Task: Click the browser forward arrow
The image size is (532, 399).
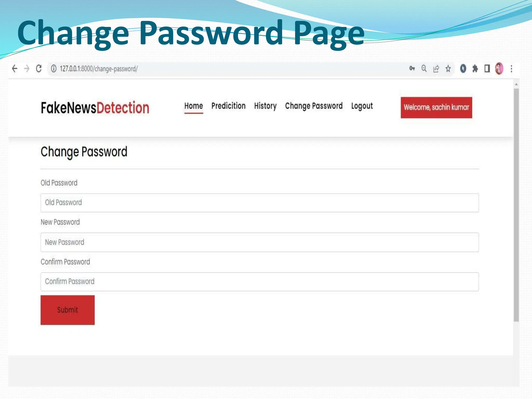Action: 27,69
